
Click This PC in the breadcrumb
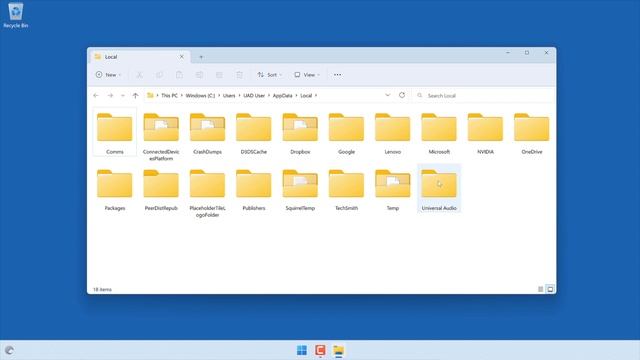[x=169, y=96]
